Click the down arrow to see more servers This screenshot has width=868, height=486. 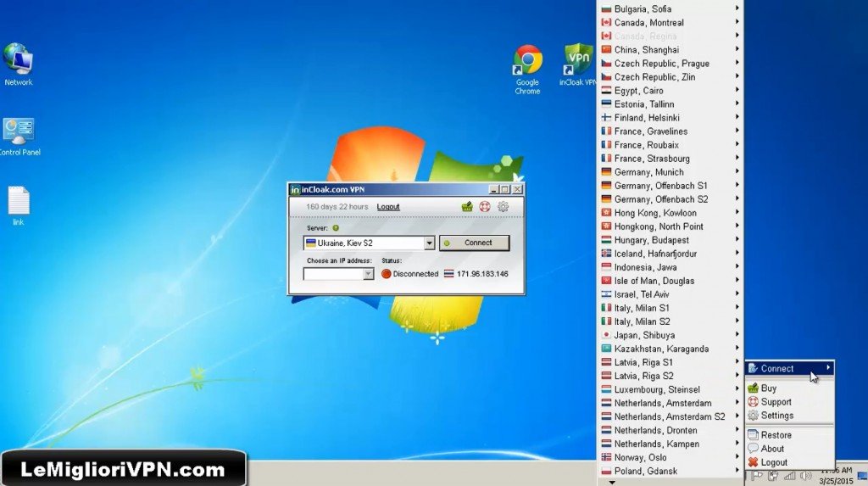pos(612,482)
